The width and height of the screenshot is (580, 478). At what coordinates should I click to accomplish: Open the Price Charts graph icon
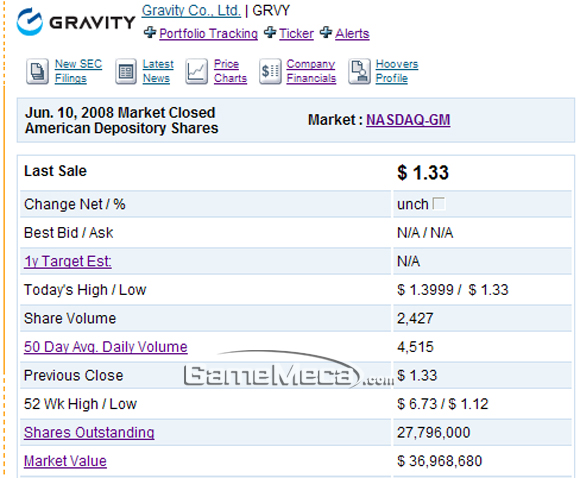point(196,71)
